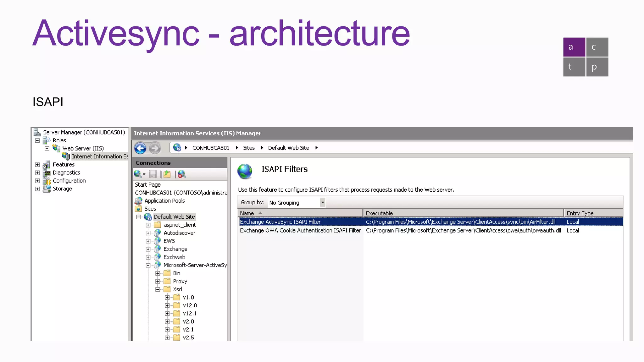The image size is (644, 362).
Task: Select CONHUBCAS01 (CONTOSO\administrator) server node
Action: pyautogui.click(x=181, y=193)
